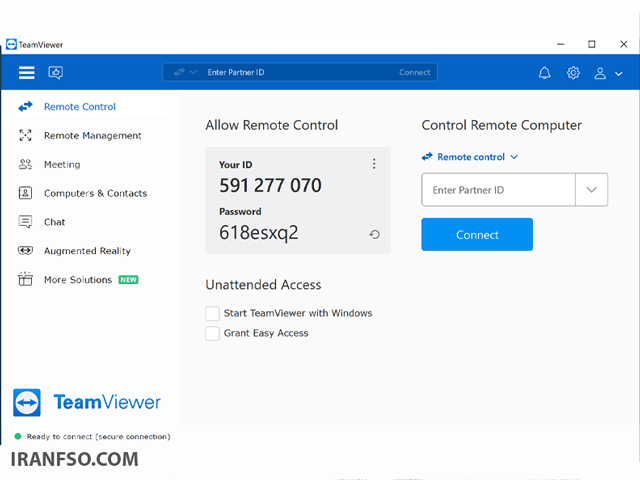Click the blue Connect button
Viewport: 640px width, 480px height.
[x=477, y=234]
